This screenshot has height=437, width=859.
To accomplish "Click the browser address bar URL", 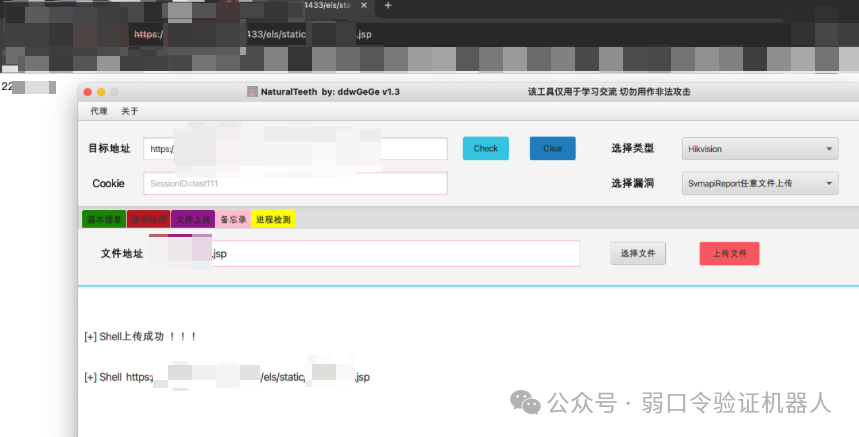I will click(252, 34).
